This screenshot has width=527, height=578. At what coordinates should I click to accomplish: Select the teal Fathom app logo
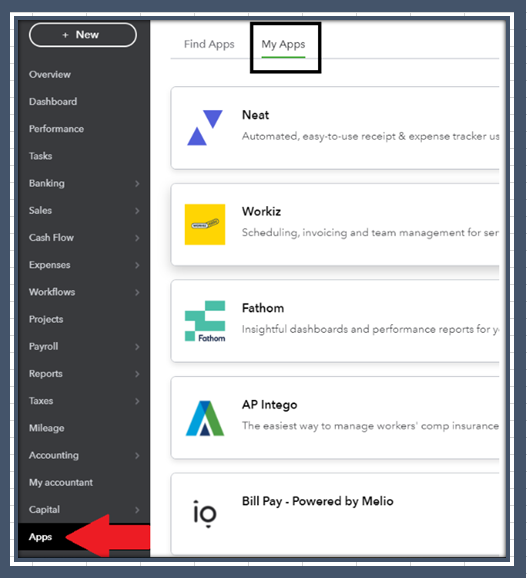(205, 321)
